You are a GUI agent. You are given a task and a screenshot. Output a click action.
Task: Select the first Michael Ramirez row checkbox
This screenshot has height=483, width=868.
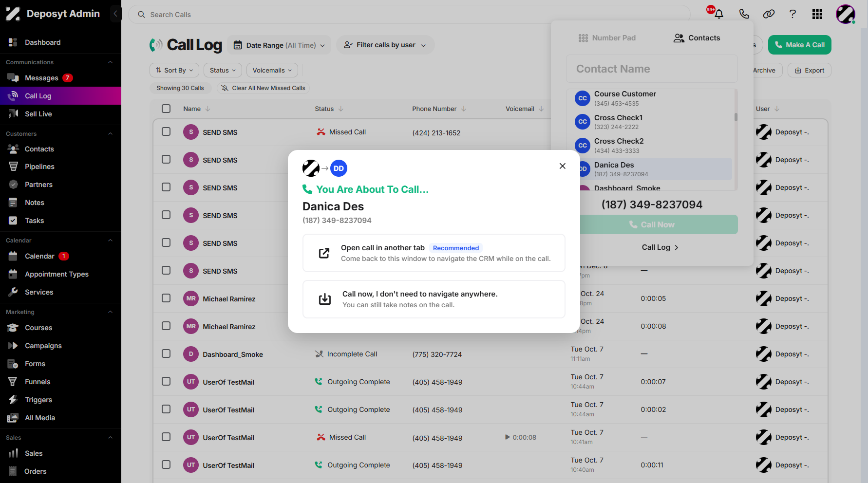point(166,298)
